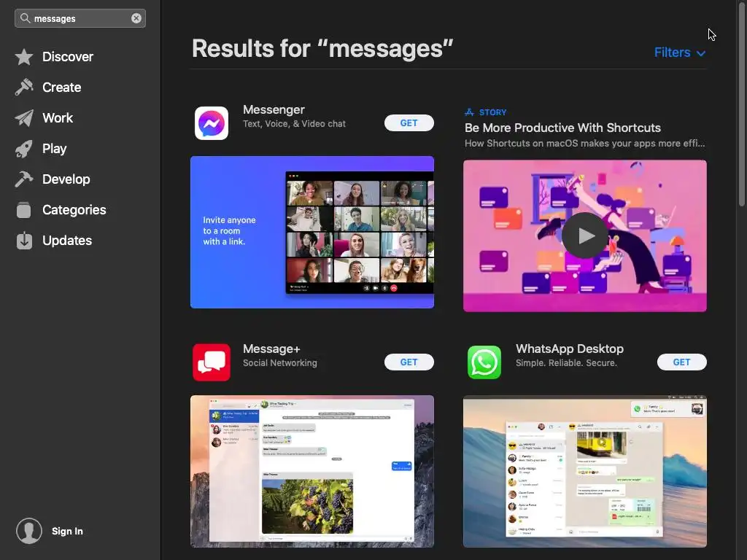Open Categories section
This screenshot has height=560, width=747.
[74, 210]
